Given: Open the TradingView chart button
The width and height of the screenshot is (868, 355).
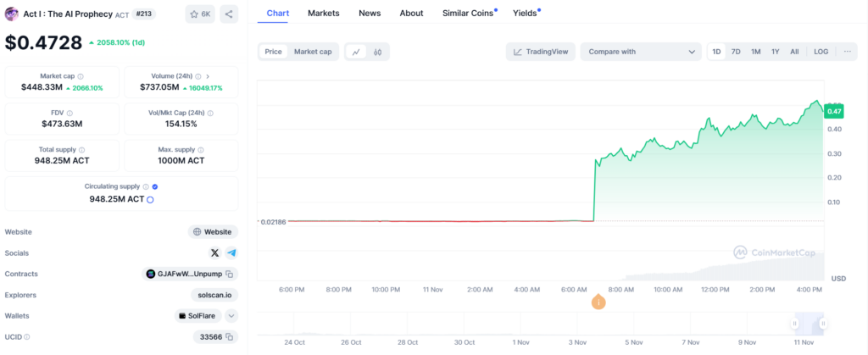Looking at the screenshot, I should (x=541, y=52).
